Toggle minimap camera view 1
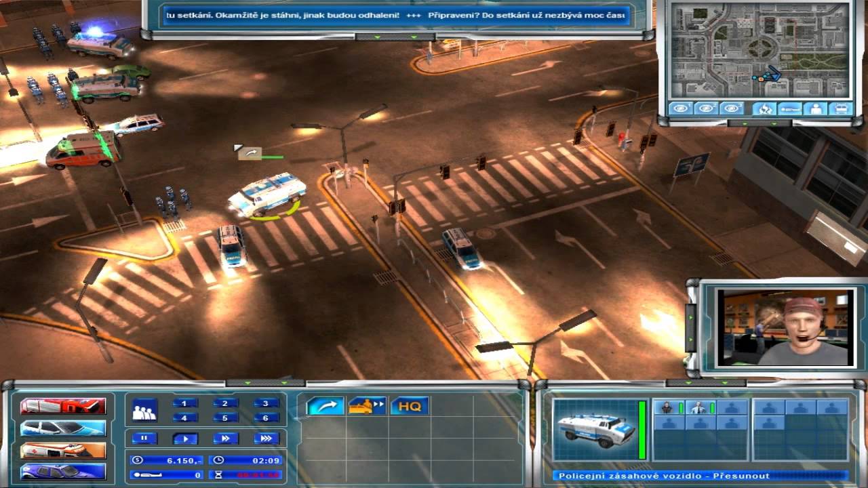Image resolution: width=868 pixels, height=488 pixels. pyautogui.click(x=680, y=108)
